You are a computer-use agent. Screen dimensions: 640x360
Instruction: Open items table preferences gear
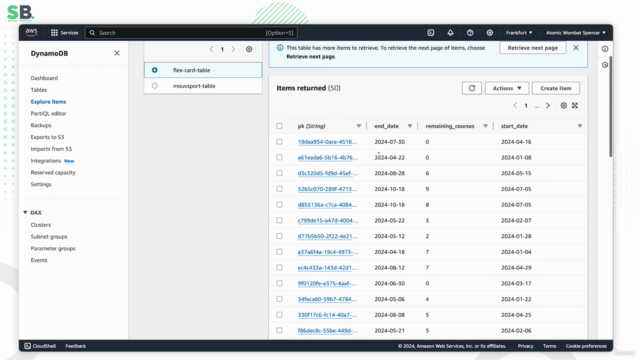[x=564, y=106]
